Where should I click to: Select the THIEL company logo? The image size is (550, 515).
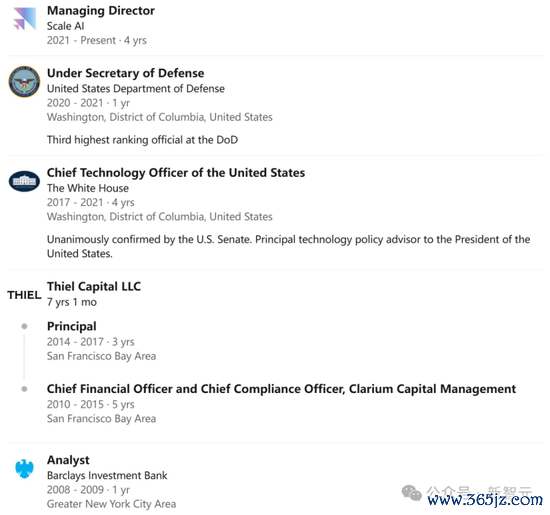[x=24, y=295]
